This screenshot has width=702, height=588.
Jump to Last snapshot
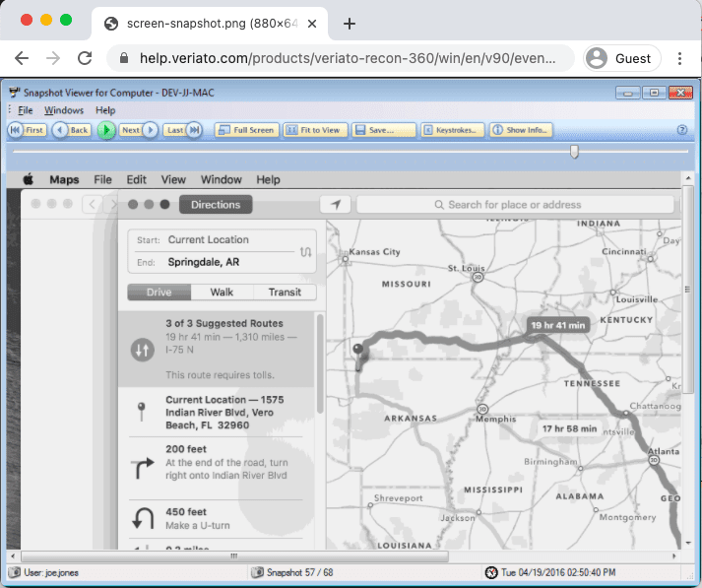tap(182, 130)
